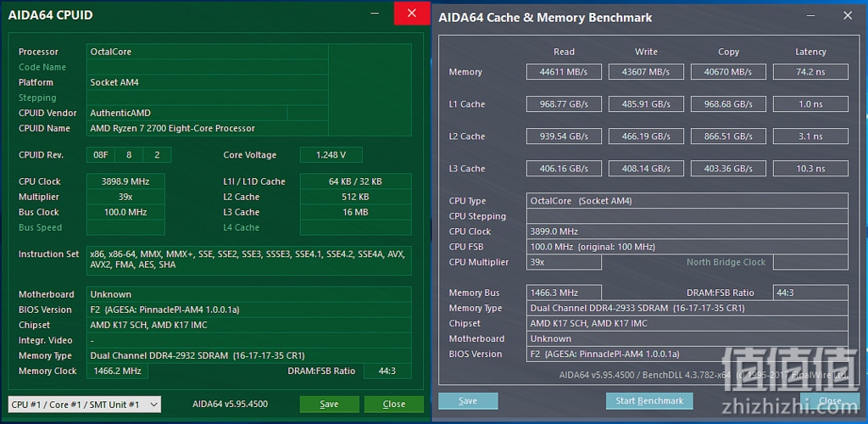Screen dimensions: 868x424
Task: Select CPUID Memory Type DDR4-2932 field
Action: pyautogui.click(x=249, y=356)
